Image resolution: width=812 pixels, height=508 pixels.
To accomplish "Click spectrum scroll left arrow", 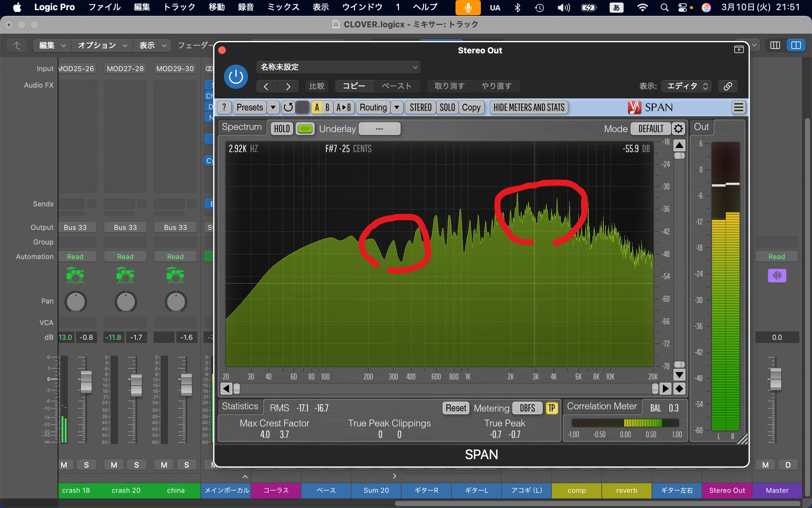I will [x=226, y=389].
